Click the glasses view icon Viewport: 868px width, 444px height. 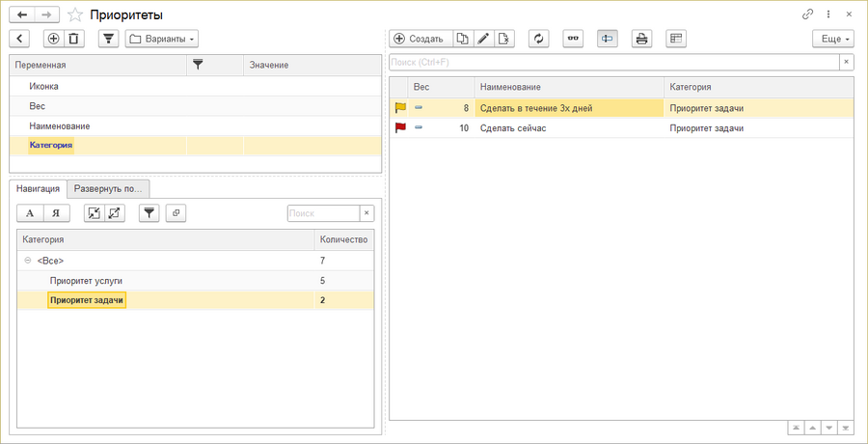point(573,39)
